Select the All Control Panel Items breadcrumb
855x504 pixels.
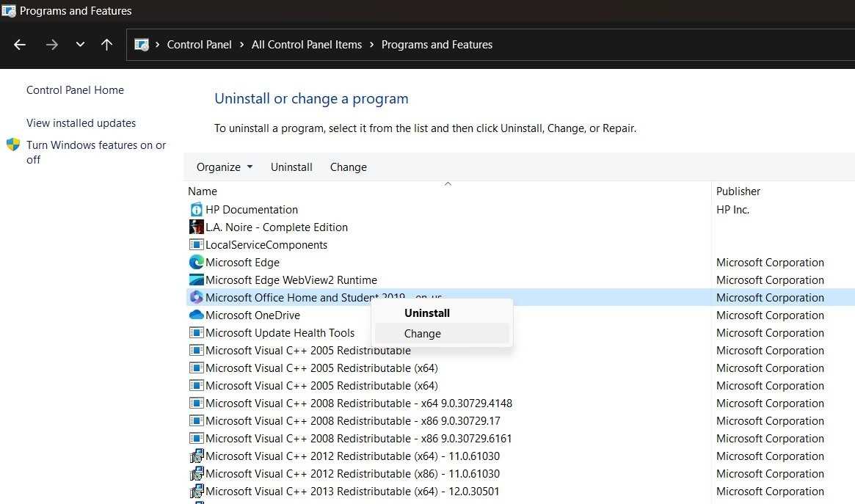307,45
